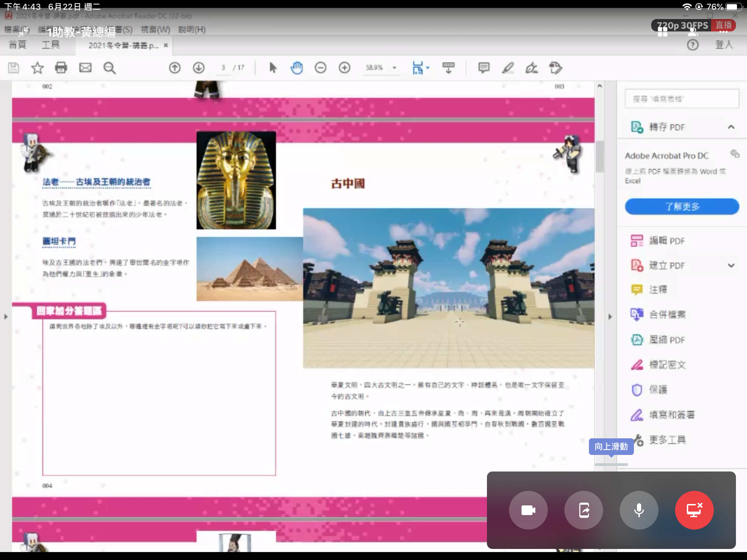The width and height of the screenshot is (747, 560).
Task: Click the 搜尋 search tools field
Action: point(682,99)
